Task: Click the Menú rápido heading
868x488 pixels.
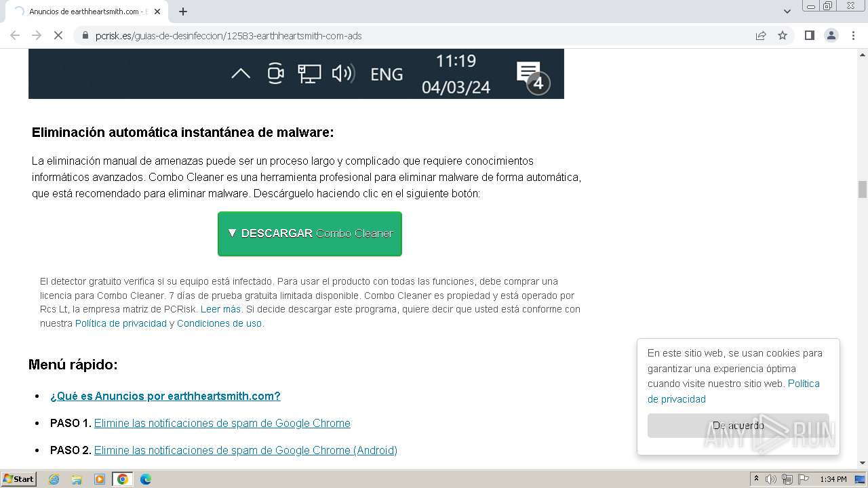Action: coord(73,365)
